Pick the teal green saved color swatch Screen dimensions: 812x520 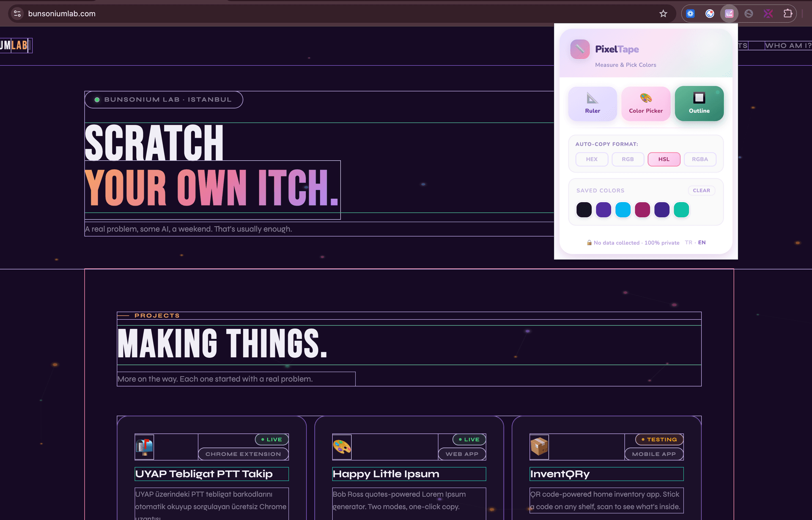(681, 210)
